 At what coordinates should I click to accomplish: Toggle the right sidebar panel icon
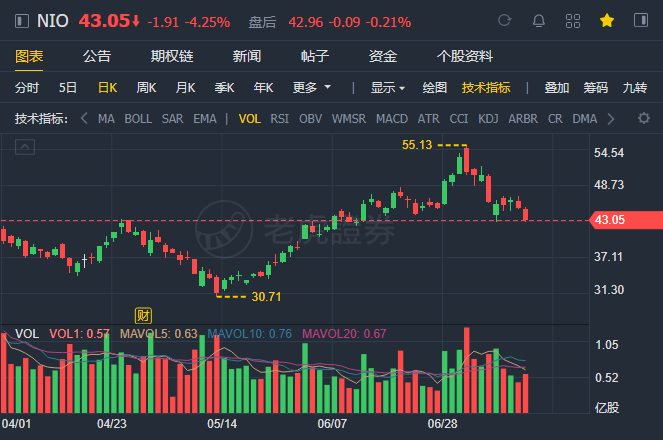click(641, 20)
